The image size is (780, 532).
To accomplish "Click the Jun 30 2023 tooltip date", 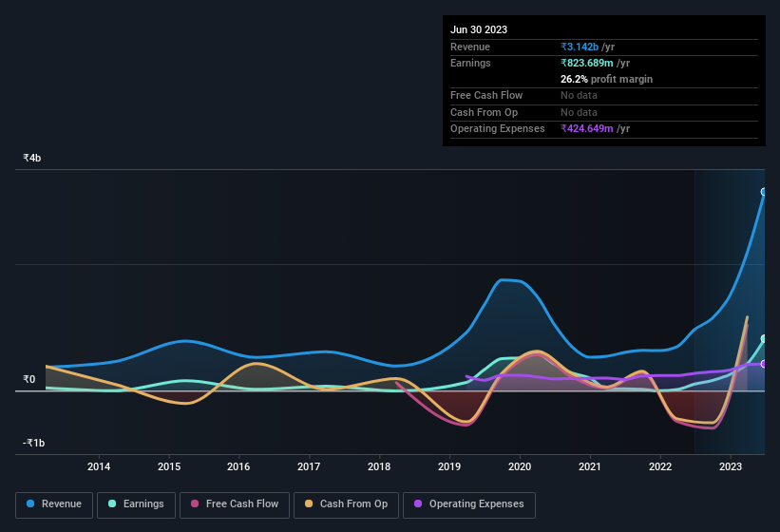I will (x=479, y=29).
